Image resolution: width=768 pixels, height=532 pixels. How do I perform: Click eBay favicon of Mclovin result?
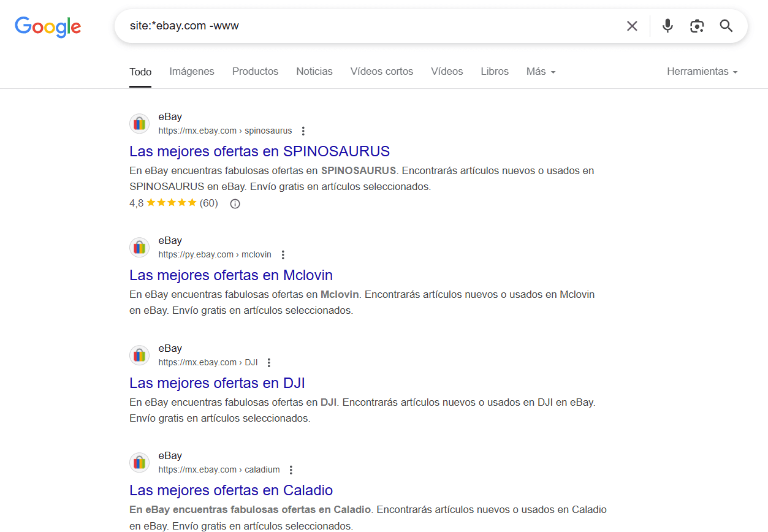(140, 248)
